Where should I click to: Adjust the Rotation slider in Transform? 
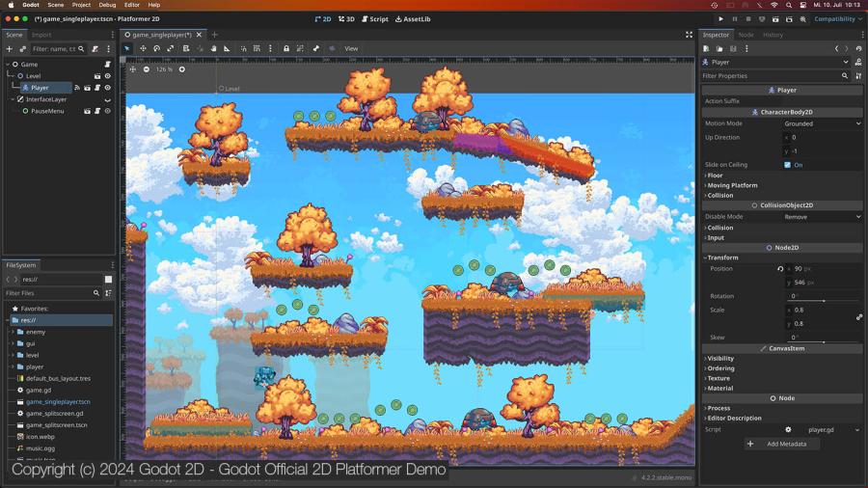pos(823,301)
